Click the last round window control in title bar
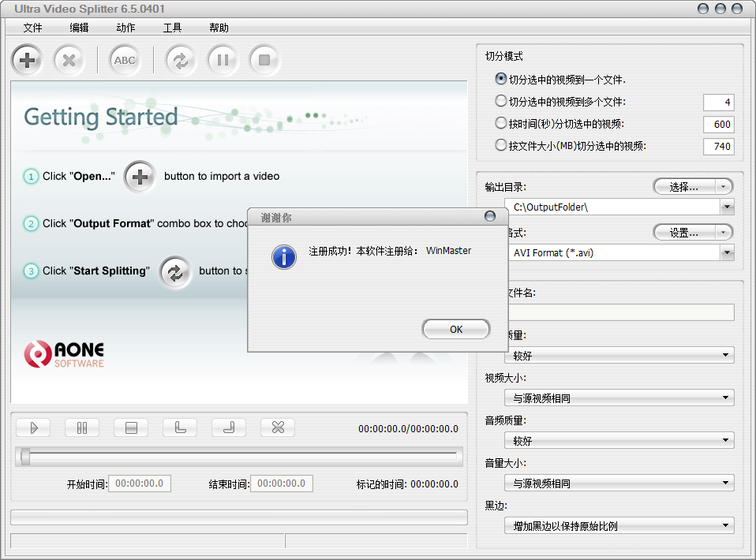 tap(737, 9)
